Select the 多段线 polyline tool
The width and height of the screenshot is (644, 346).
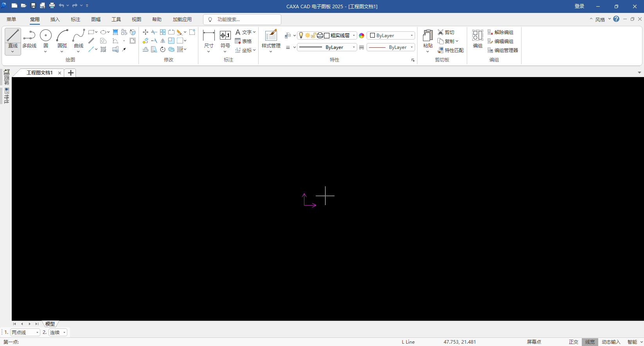29,39
